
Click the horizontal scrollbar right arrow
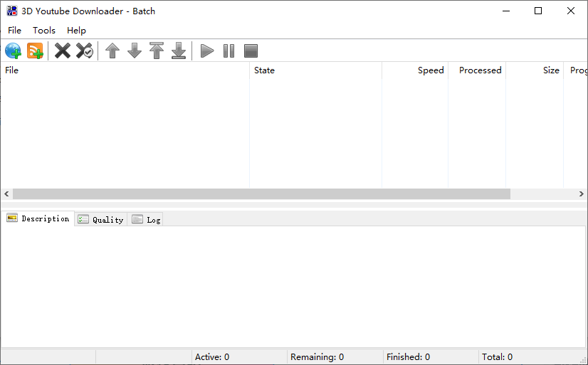(582, 194)
